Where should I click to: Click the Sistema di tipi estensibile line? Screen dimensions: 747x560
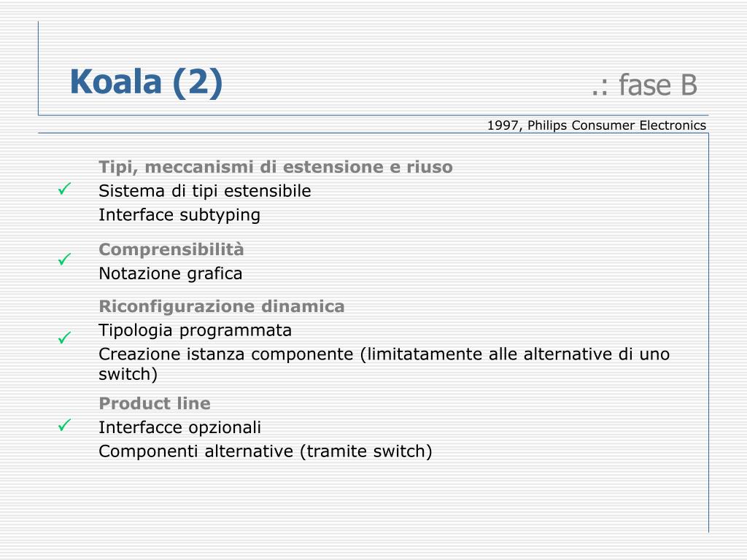coord(205,191)
